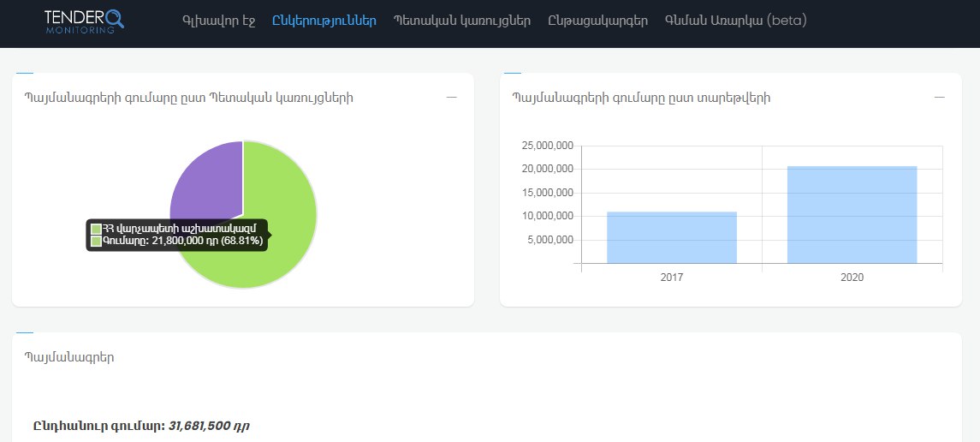This screenshot has width=980, height=442.
Task: Click the total amount 31,681,500 դր
Action: coord(209,426)
